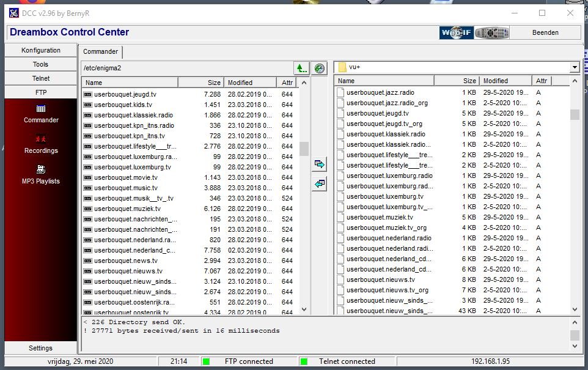Sort the remote list by the Attr column
The width and height of the screenshot is (588, 370).
point(287,83)
